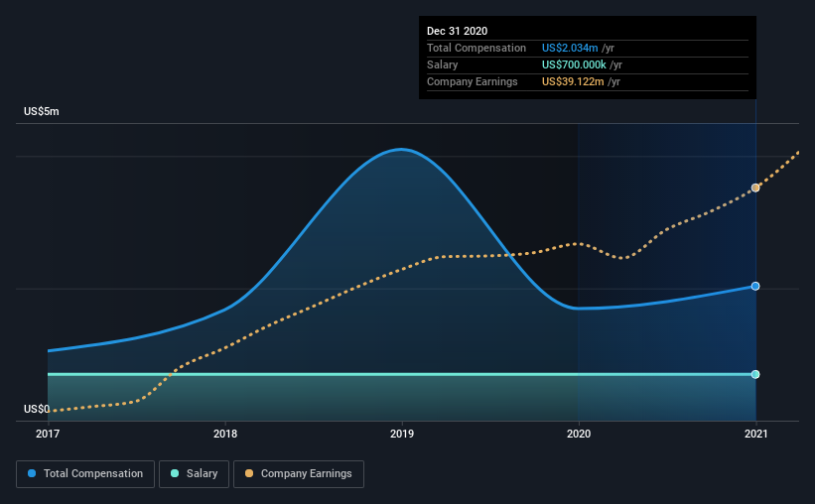Click the US$0 y-axis label
The height and width of the screenshot is (504, 815).
pos(37,410)
